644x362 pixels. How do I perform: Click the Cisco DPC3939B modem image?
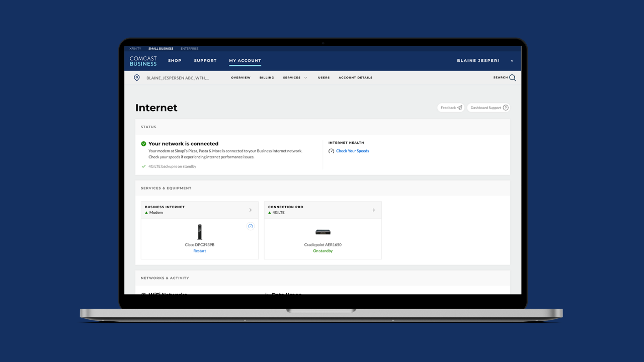(x=200, y=232)
